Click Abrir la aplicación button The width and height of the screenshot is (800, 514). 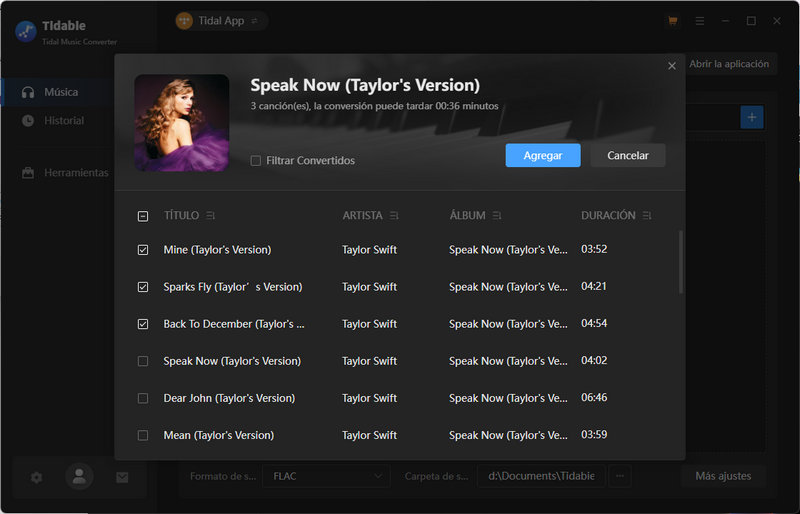click(x=729, y=64)
